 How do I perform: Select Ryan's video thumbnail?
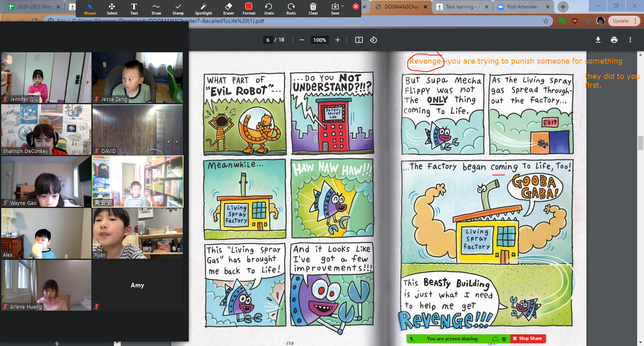(138, 233)
